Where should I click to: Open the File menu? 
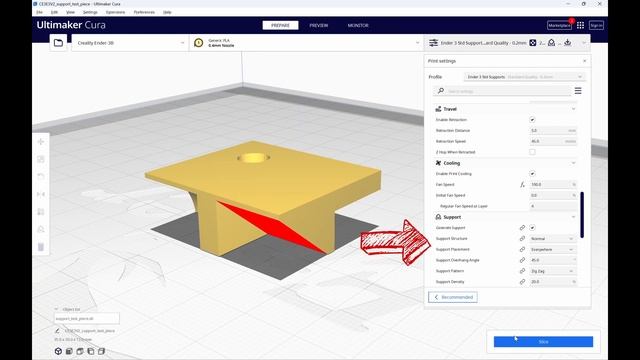[x=40, y=12]
